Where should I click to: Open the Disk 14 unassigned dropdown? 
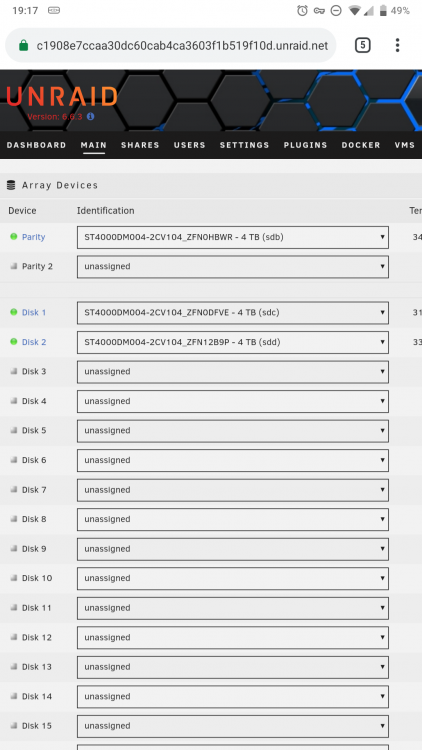[233, 697]
